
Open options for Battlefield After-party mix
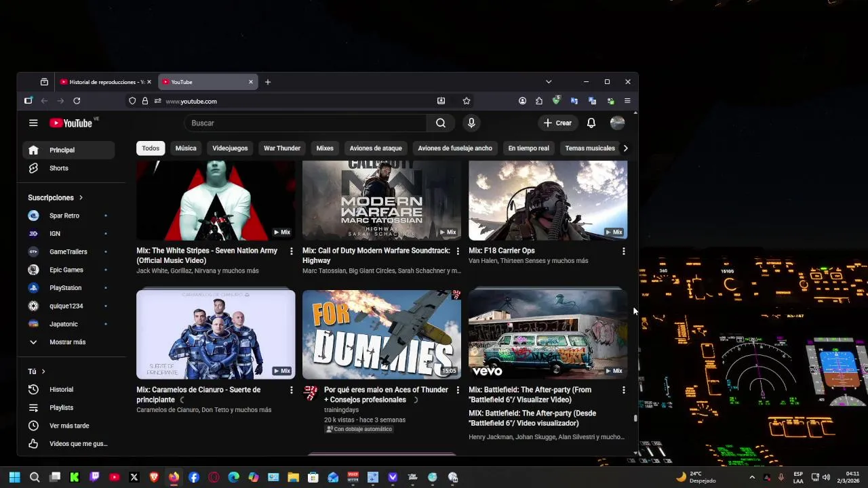pos(624,390)
